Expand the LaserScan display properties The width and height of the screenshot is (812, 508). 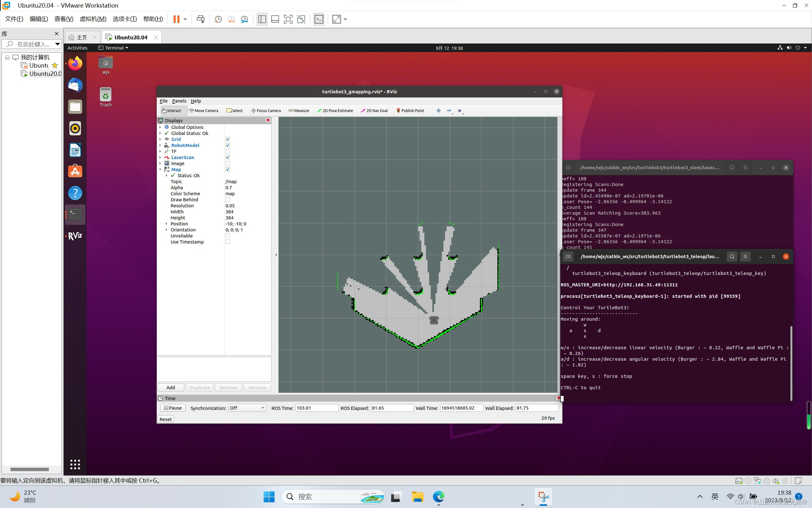point(160,157)
